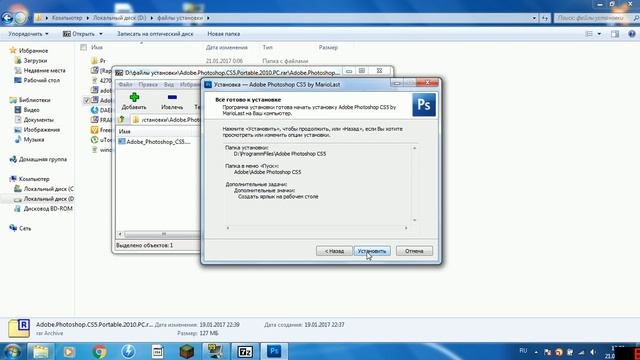This screenshot has width=640, height=360.
Task: Open Музыка library in sidebar
Action: 33,139
